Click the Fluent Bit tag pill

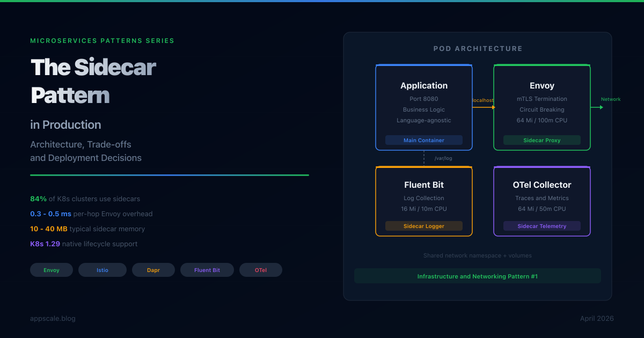click(x=207, y=270)
